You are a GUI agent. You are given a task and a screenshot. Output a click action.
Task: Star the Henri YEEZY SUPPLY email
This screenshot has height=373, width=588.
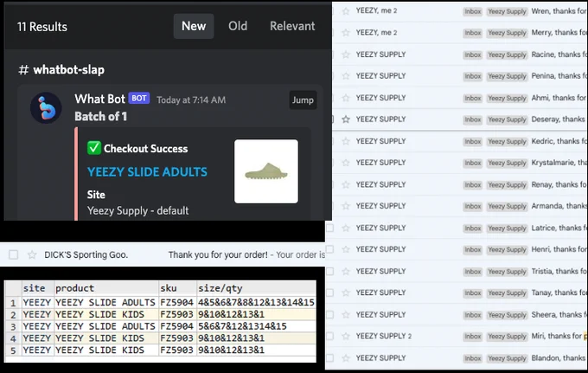click(346, 249)
